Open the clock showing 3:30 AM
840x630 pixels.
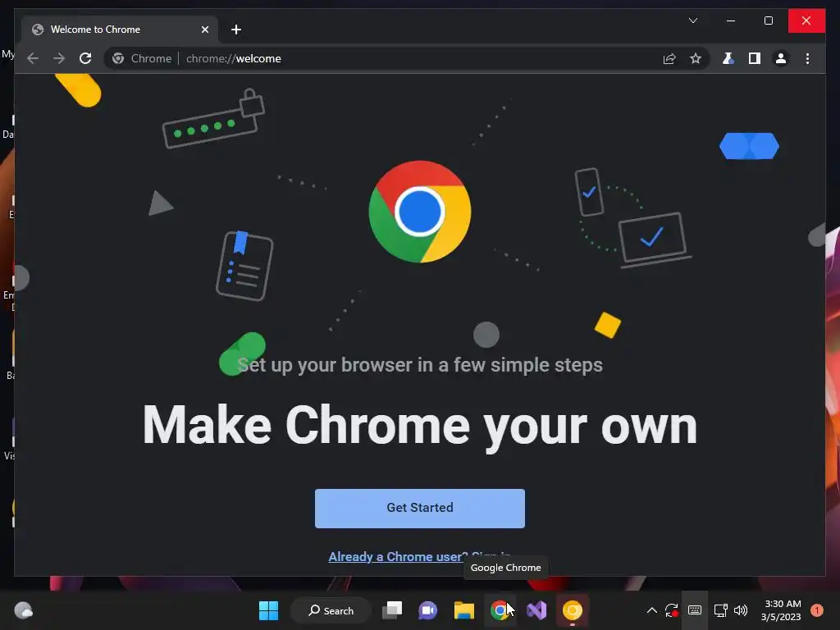point(781,610)
